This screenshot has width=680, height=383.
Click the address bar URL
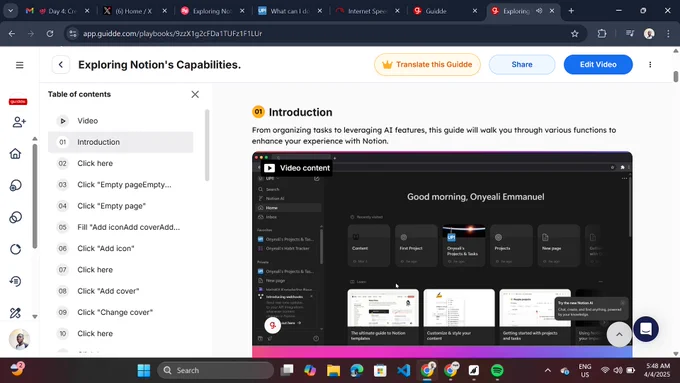[x=173, y=33]
